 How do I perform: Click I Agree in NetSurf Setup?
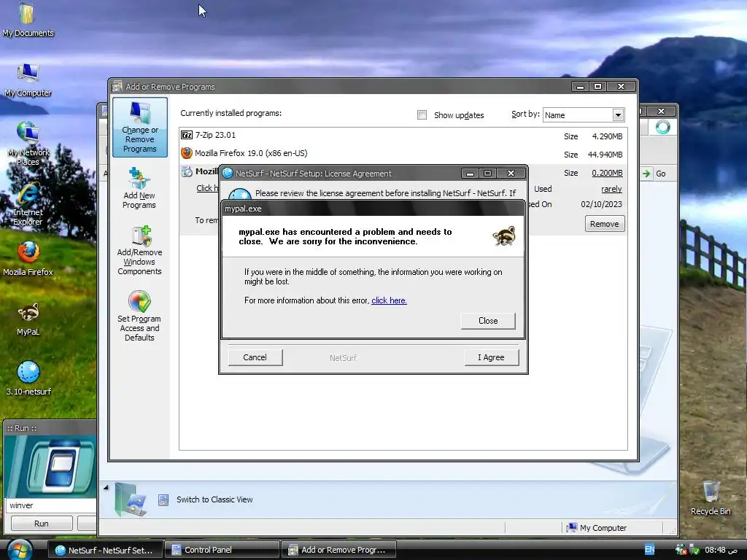click(491, 357)
